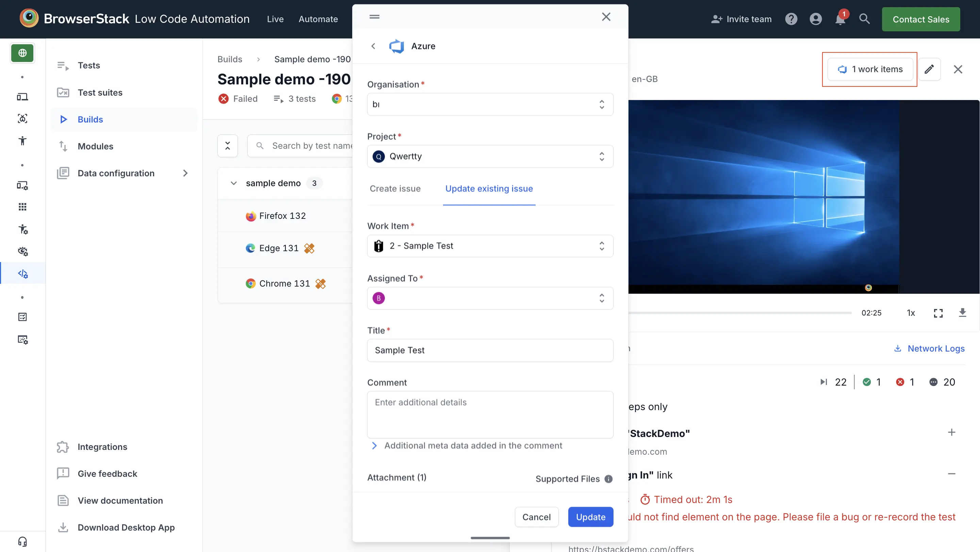Open the Work Item dropdown
This screenshot has height=552, width=980.
490,246
